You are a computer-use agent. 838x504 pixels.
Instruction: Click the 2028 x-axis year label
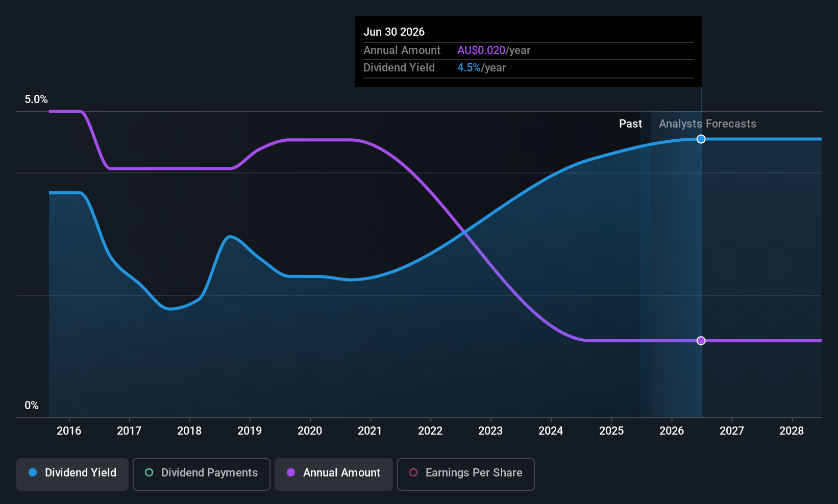792,431
